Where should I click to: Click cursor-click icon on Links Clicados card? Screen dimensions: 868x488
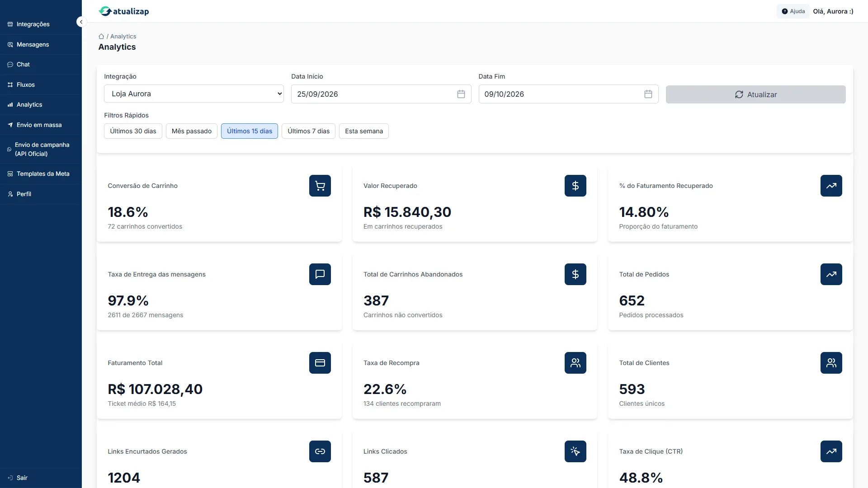pyautogui.click(x=576, y=451)
